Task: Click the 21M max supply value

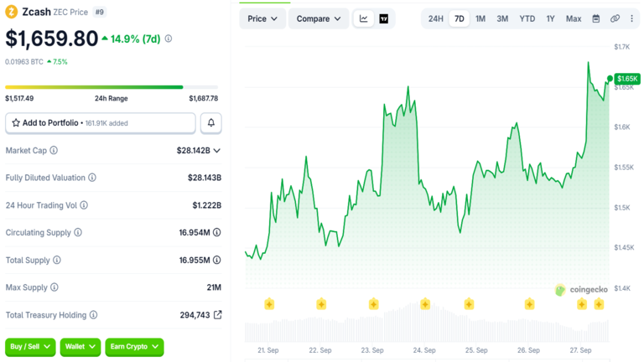Action: point(214,287)
